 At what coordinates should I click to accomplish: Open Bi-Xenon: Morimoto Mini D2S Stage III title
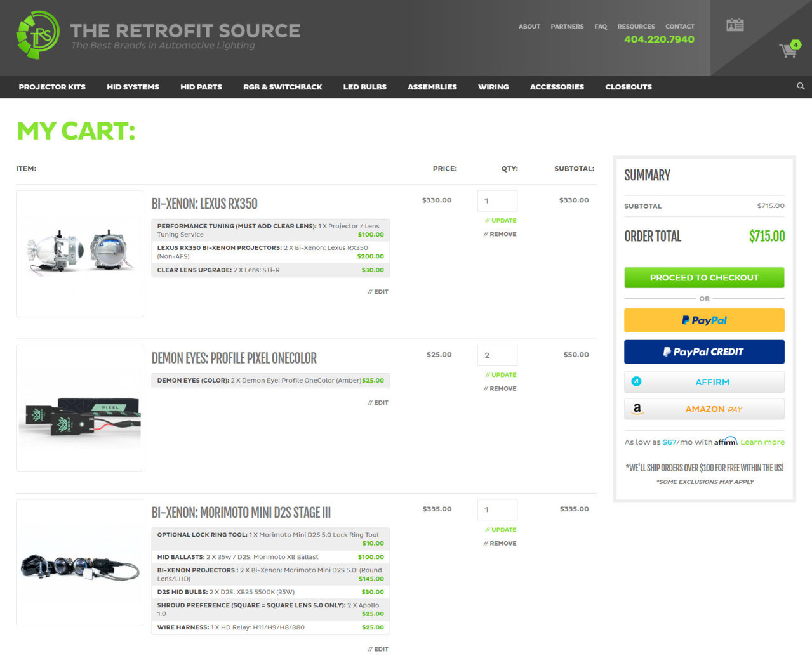[x=241, y=513]
